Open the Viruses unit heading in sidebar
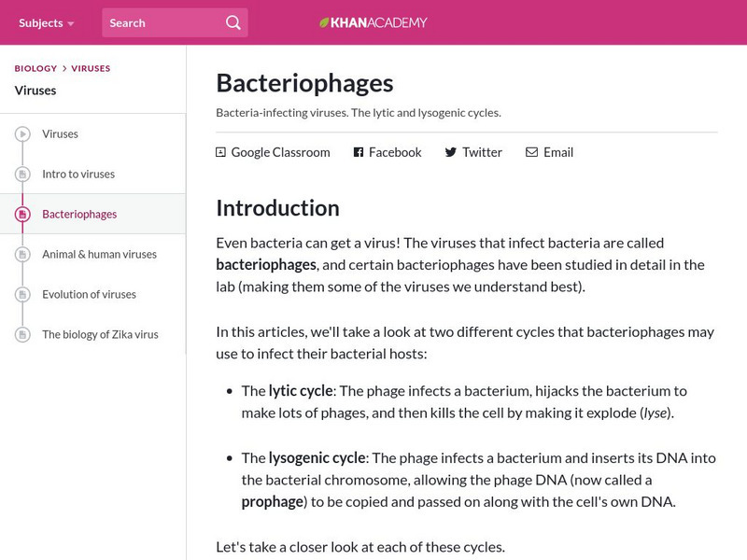Screen dimensions: 747x560 (35, 91)
